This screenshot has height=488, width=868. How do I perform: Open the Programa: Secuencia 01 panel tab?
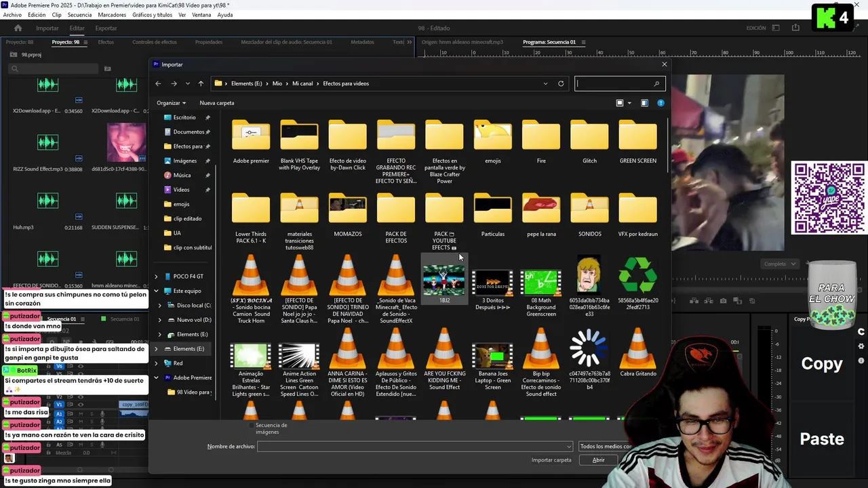coord(549,42)
